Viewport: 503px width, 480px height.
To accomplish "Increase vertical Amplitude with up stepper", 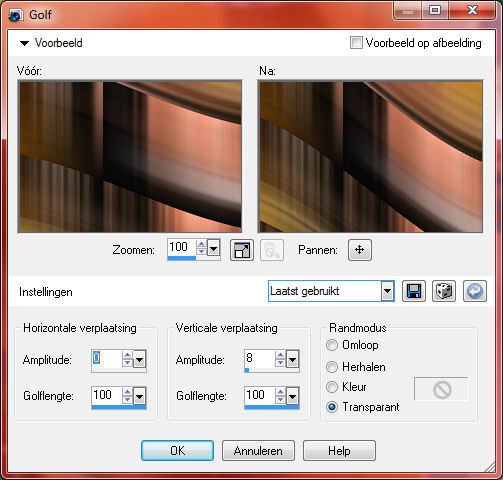I will (280, 355).
